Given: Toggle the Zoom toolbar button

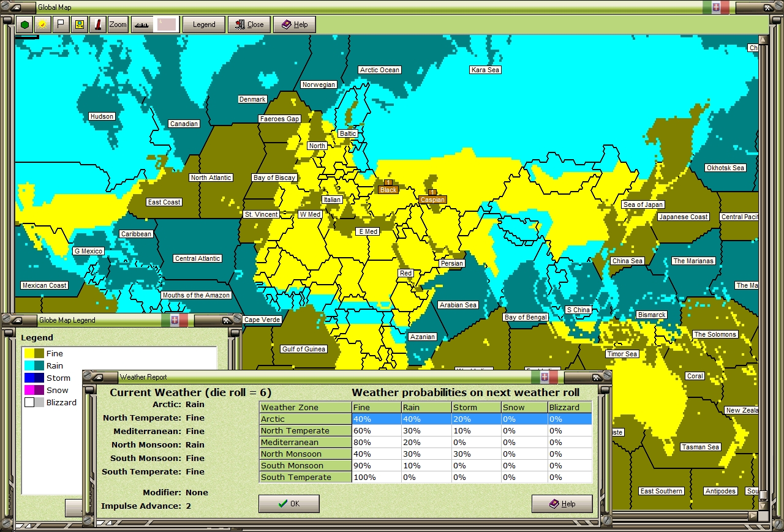Looking at the screenshot, I should [x=118, y=24].
